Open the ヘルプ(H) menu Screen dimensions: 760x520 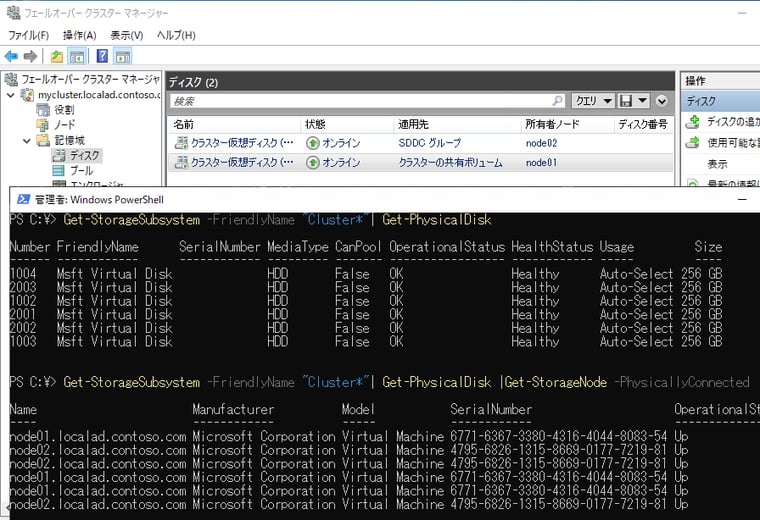tap(176, 35)
